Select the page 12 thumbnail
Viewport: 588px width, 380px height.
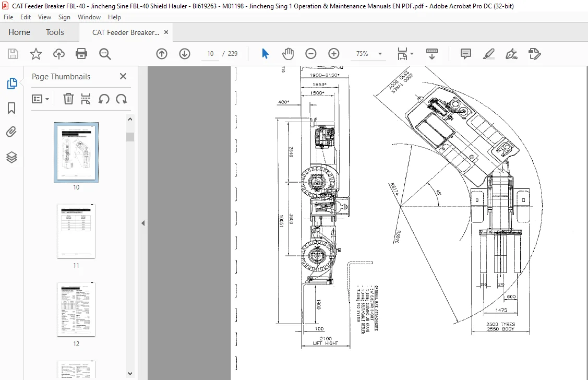76,310
